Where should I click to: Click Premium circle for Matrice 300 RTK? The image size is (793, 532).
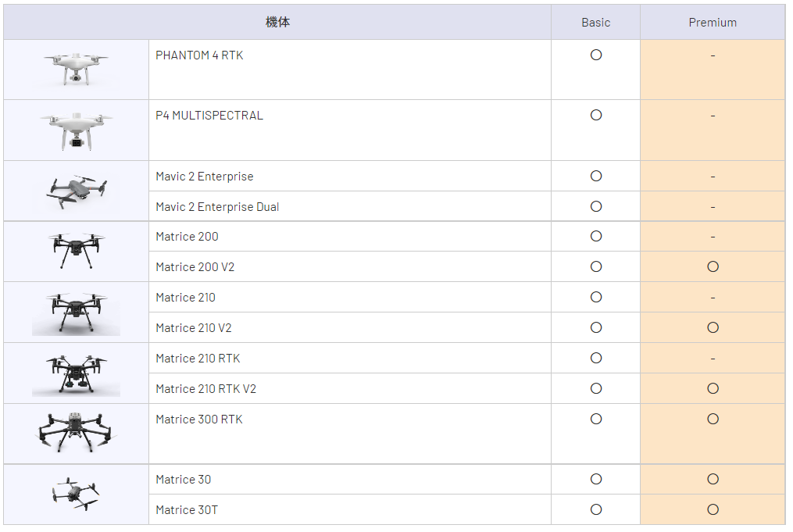click(x=713, y=420)
